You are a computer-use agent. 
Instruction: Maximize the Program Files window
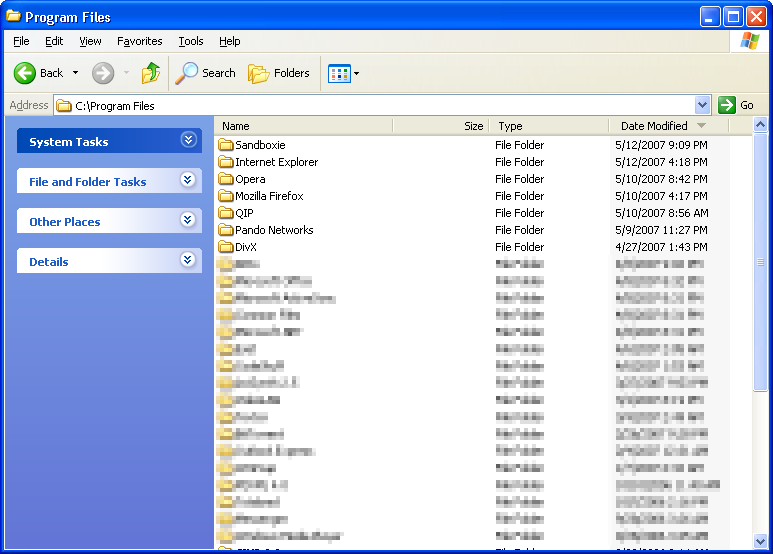[733, 17]
